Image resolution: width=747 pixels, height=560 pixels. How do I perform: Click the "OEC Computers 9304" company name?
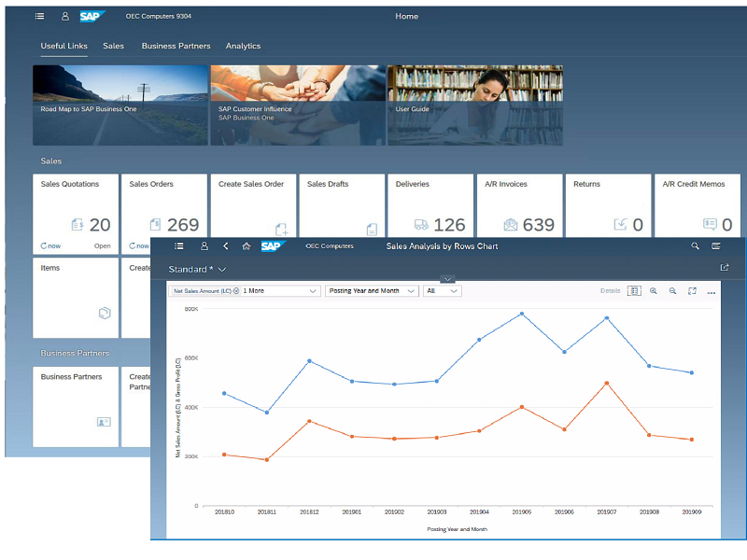click(x=159, y=16)
